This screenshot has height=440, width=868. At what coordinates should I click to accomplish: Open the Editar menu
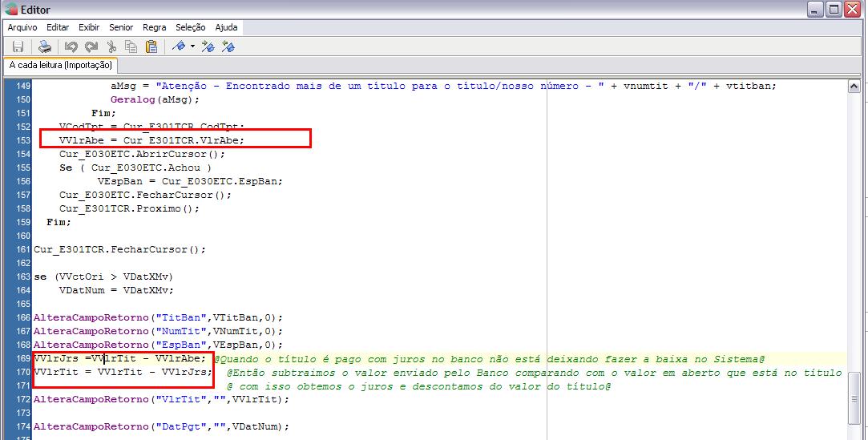58,27
